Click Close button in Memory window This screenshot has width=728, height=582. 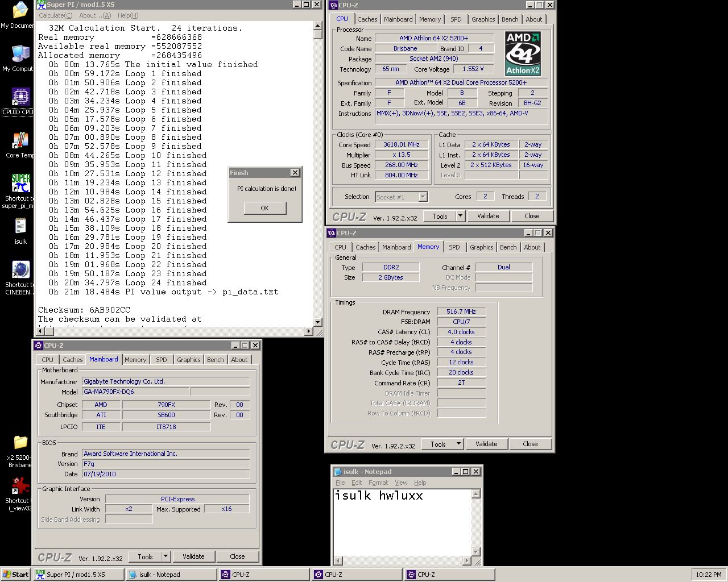[530, 444]
